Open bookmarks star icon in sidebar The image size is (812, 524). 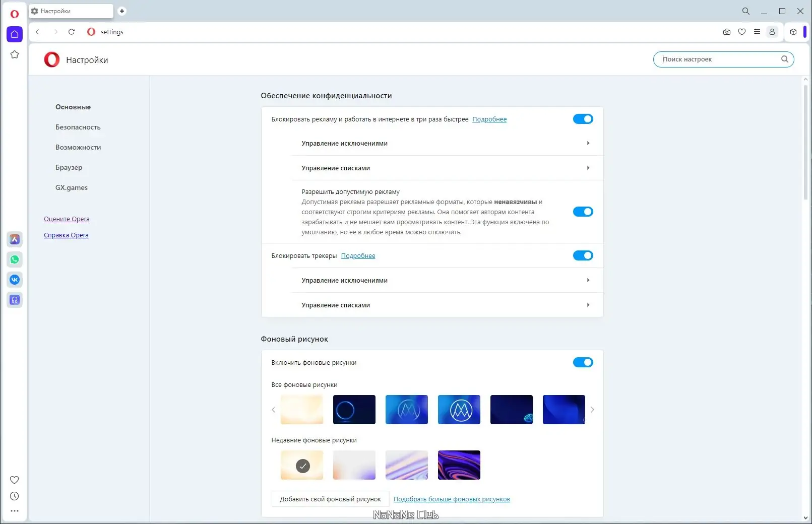tap(15, 54)
